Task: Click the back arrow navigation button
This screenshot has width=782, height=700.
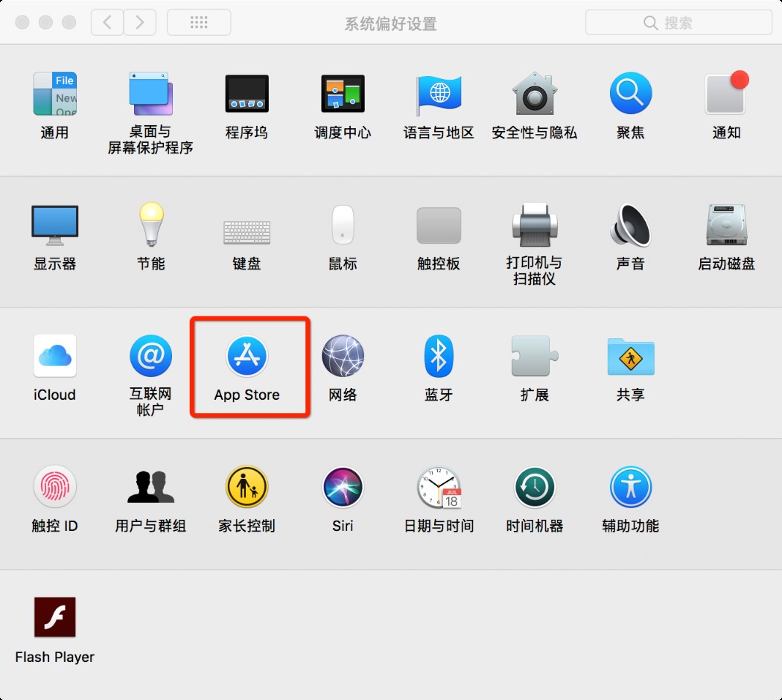Action: [x=107, y=22]
